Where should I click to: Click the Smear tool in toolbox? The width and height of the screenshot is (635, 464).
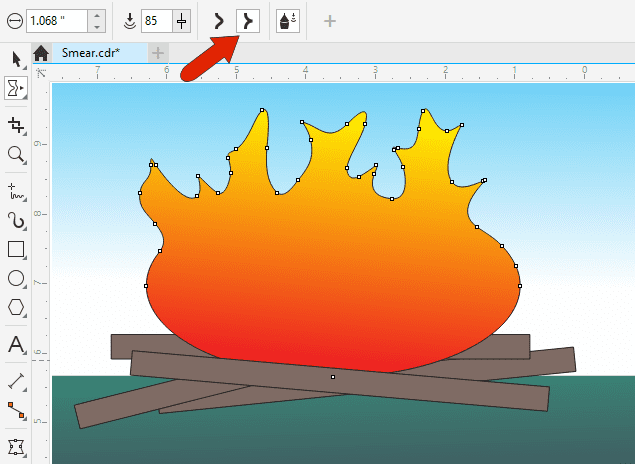click(14, 89)
